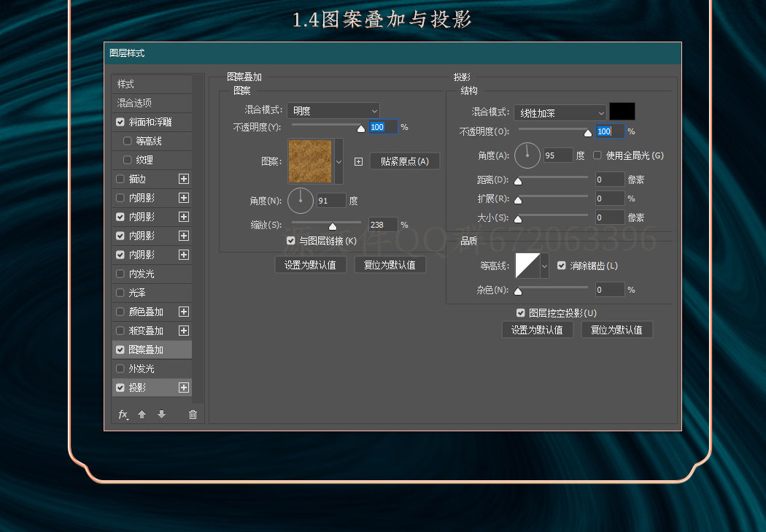Viewport: 766px width, 532px height.
Task: Click the brown pattern thumbnail preview
Action: [x=310, y=162]
